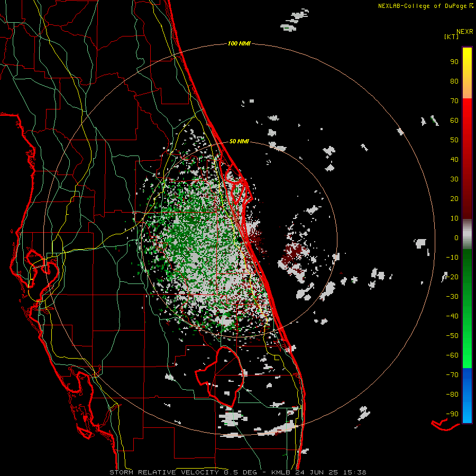Screen dimensions: 476x476
Task: Click the -20 value on the velocity scale
Action: [452, 277]
